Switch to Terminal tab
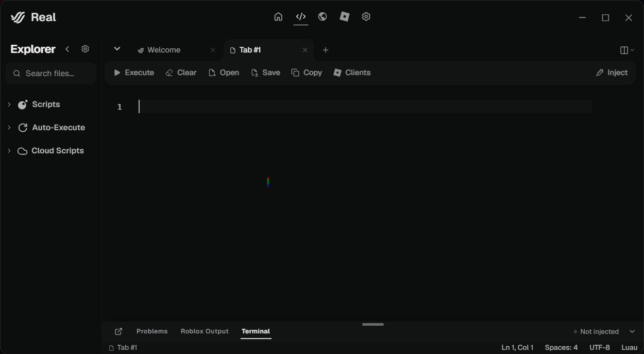Image resolution: width=644 pixels, height=354 pixels. click(x=256, y=331)
